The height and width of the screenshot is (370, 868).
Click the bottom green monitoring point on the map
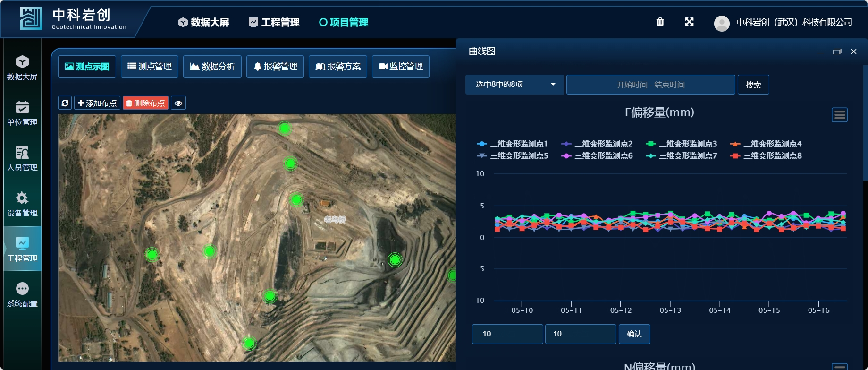(x=249, y=343)
